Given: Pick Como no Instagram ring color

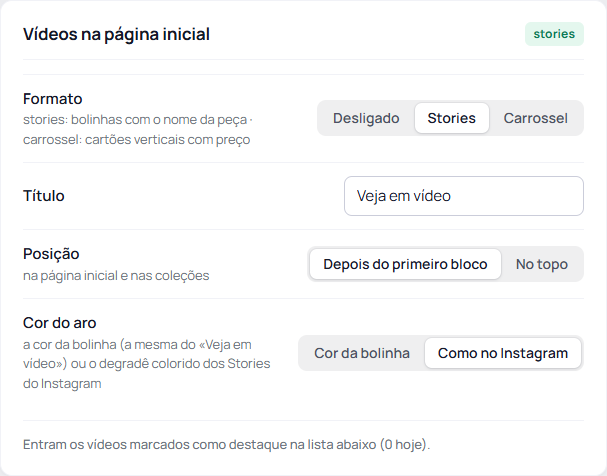Looking at the screenshot, I should click(x=502, y=353).
